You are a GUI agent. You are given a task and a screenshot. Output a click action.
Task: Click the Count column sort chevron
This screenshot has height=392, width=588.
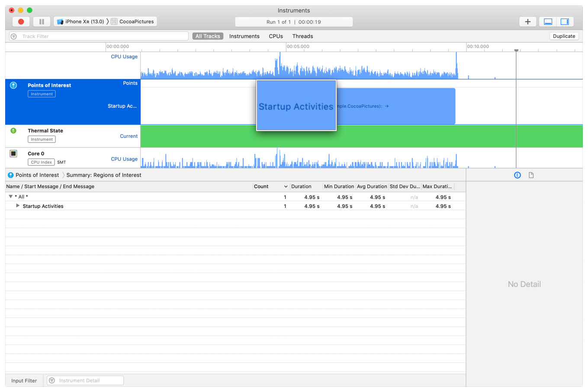point(286,187)
